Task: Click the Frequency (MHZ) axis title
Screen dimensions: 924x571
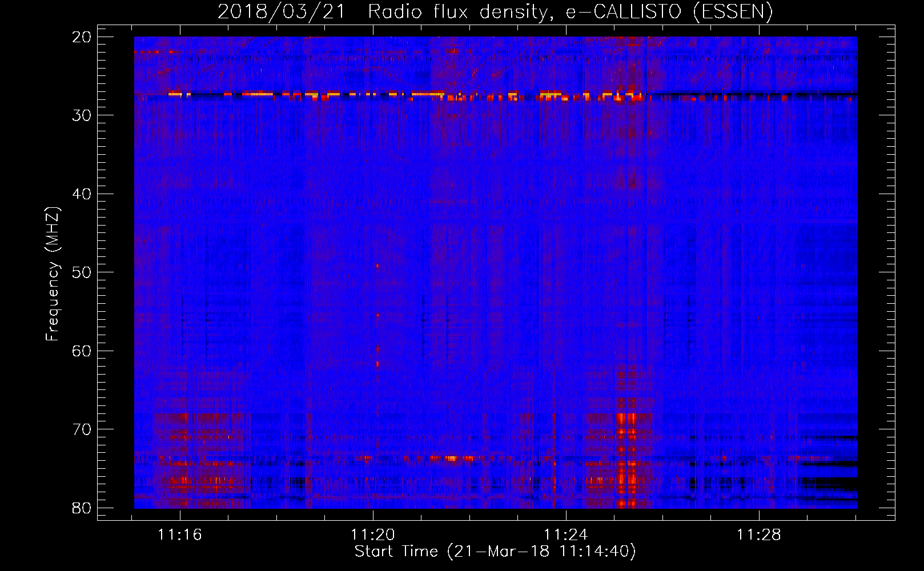Action: click(x=53, y=274)
